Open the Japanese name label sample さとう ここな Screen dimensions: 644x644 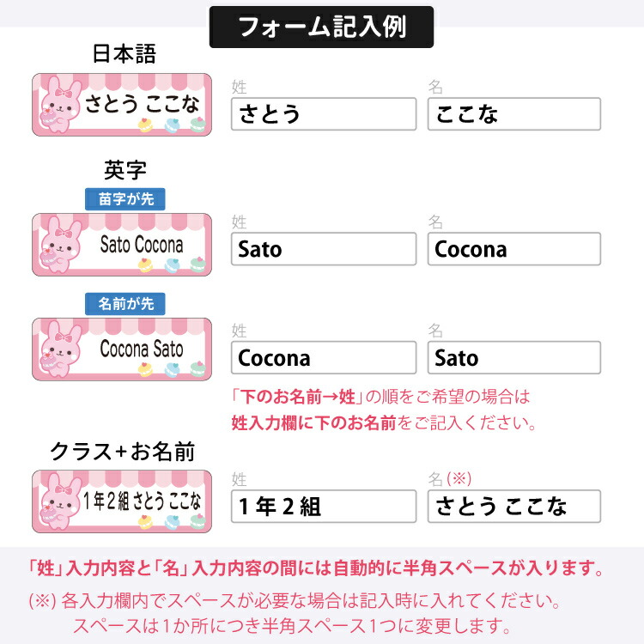tap(122, 105)
